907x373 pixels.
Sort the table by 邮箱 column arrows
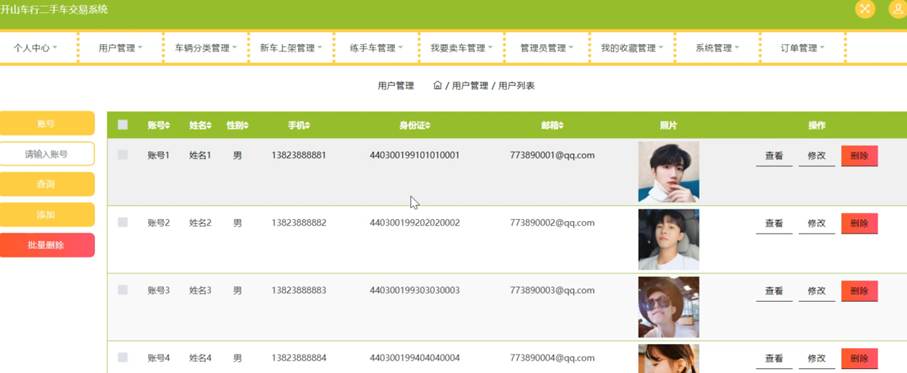(561, 125)
